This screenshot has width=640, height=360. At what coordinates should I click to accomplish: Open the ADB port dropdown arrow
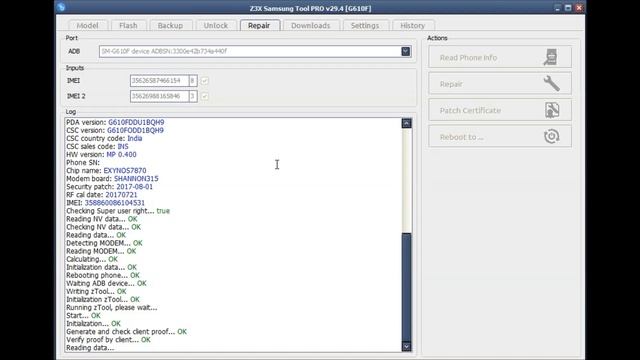click(405, 51)
